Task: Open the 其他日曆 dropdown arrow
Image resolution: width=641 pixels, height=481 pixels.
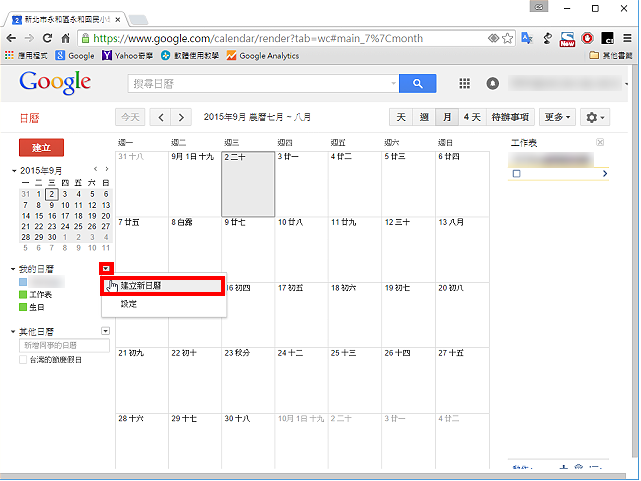Action: (x=105, y=331)
